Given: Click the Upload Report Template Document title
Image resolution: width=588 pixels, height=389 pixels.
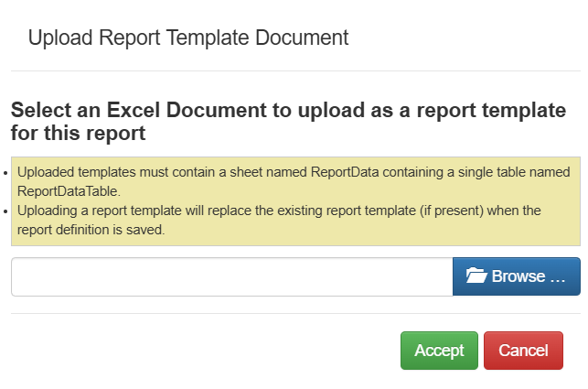Looking at the screenshot, I should coord(188,38).
